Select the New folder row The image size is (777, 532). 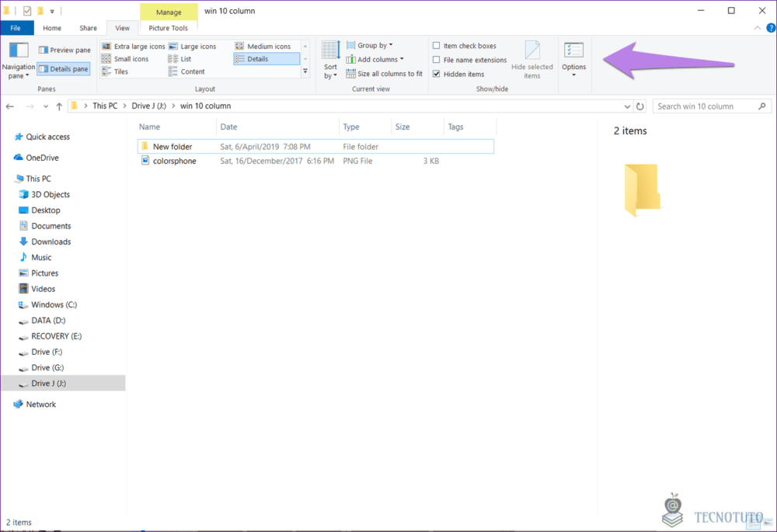[x=315, y=147]
